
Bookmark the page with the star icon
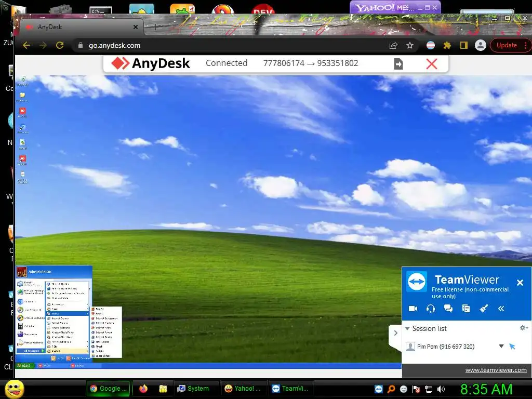pos(410,46)
